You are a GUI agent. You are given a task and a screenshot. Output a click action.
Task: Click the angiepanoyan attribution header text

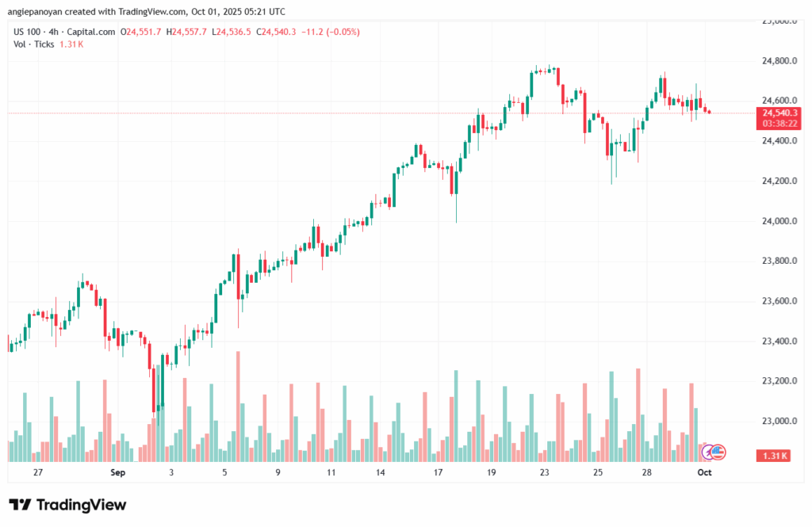[x=147, y=12]
